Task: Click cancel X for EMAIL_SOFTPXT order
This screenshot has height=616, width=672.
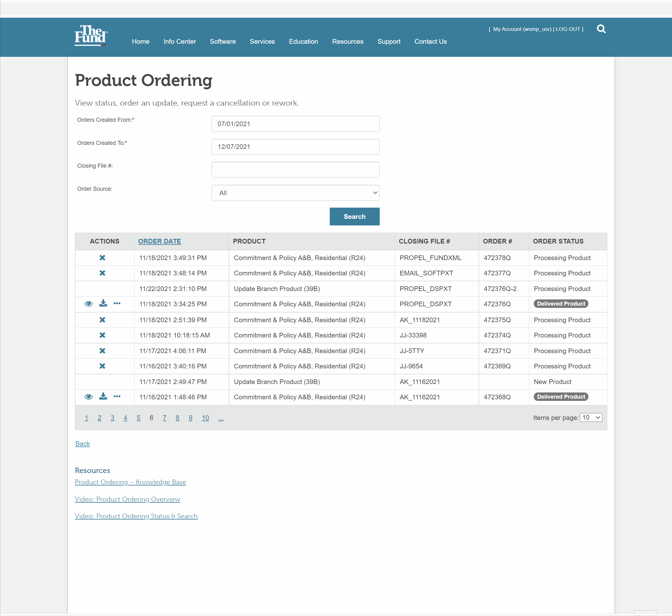Action: pos(102,273)
